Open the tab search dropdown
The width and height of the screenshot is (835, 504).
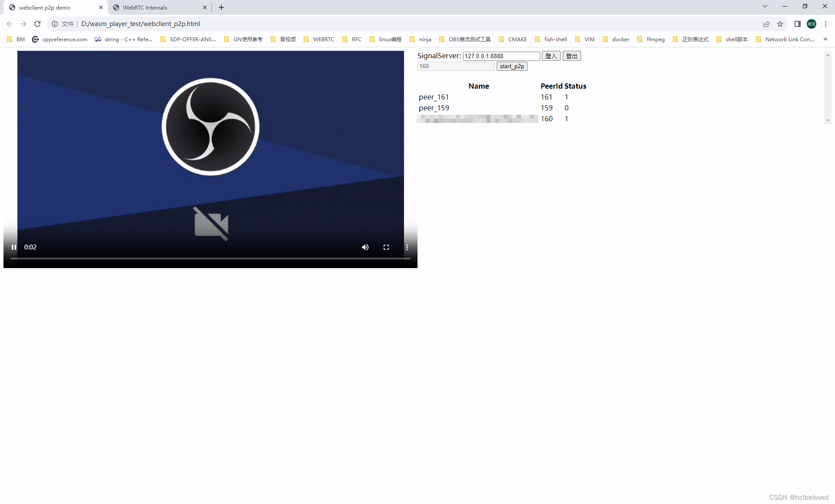765,6
